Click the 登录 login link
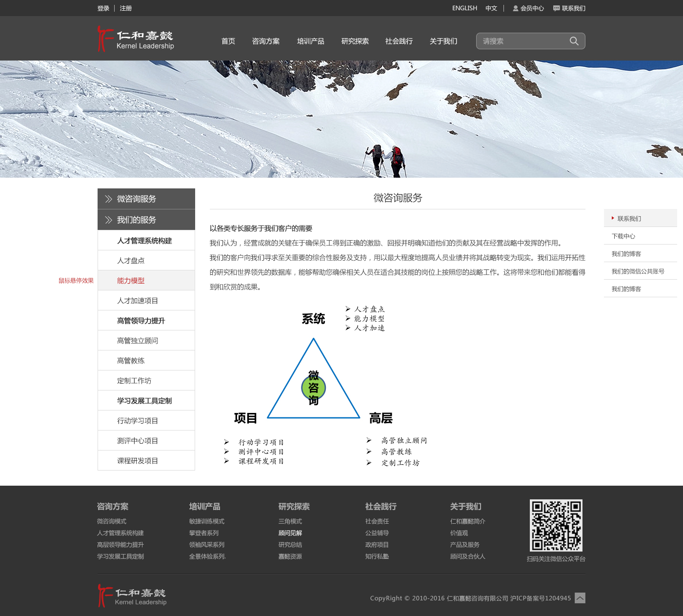This screenshot has height=616, width=683. (103, 8)
